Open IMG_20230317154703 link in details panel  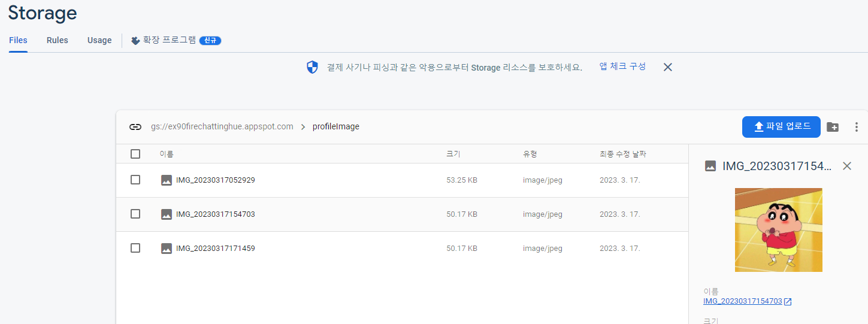743,301
